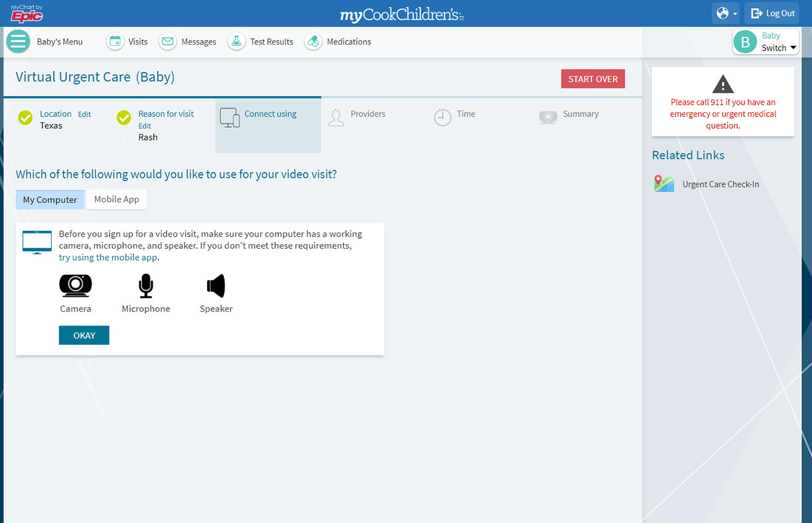Screen dimensions: 812x523
Task: Edit the Location step
Action: [84, 115]
